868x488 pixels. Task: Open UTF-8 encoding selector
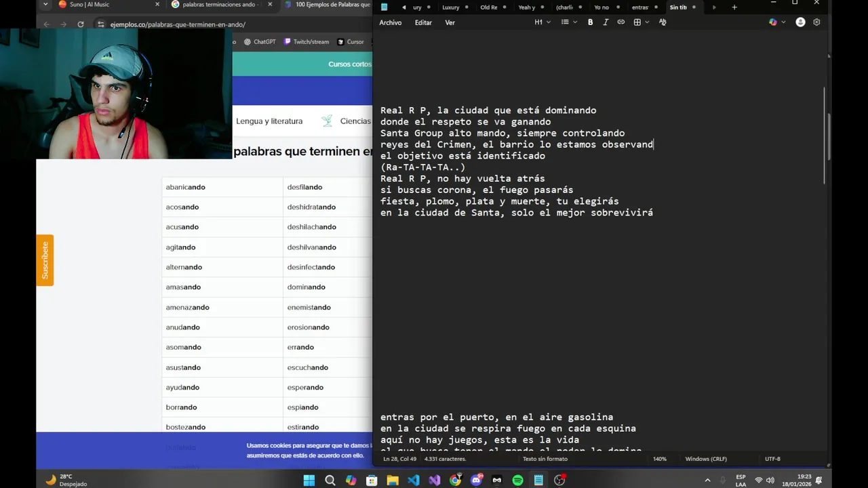point(772,459)
